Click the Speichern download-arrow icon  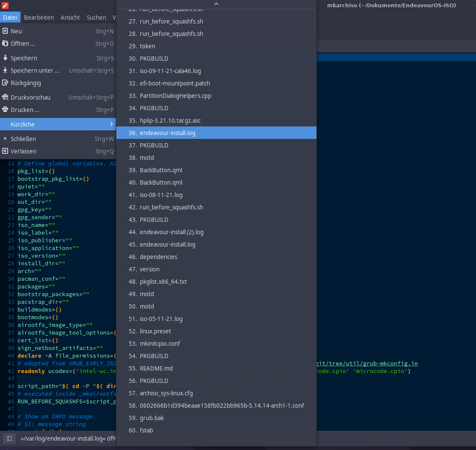[x=5, y=58]
